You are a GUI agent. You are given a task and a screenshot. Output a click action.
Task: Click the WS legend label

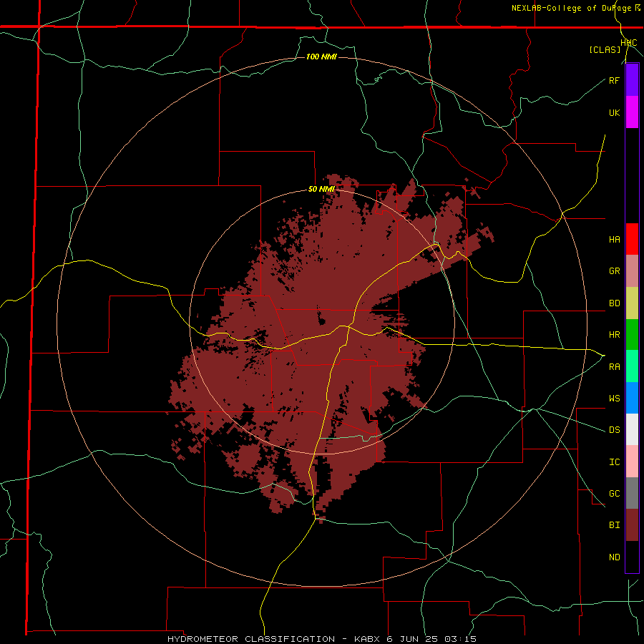614,398
